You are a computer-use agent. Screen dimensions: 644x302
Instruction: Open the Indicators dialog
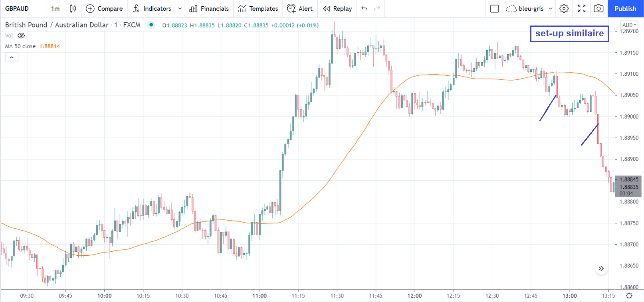[x=152, y=8]
